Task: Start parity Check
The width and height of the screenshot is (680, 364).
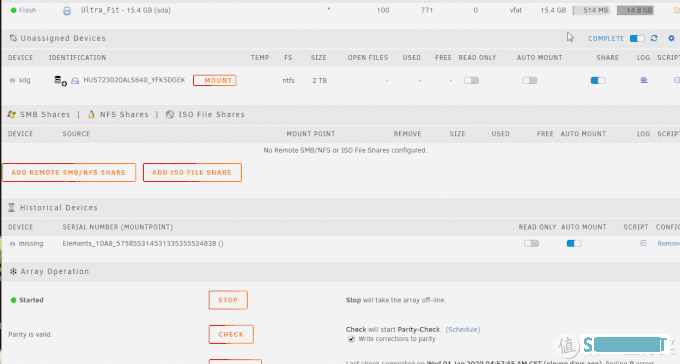Action: pos(231,334)
